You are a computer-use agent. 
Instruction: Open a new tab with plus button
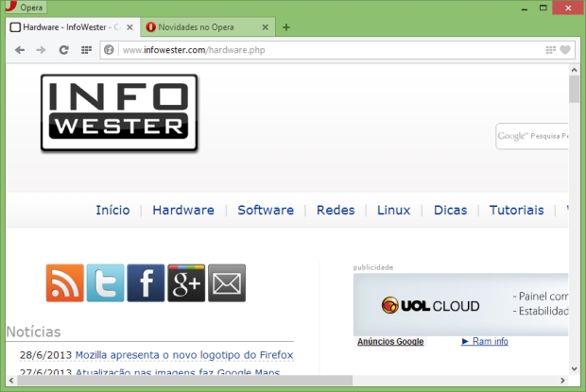coord(286,27)
